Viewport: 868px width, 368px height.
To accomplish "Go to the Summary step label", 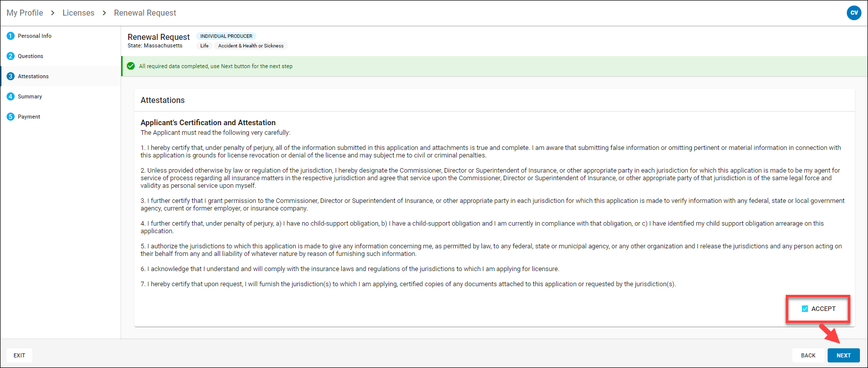I will tap(30, 96).
